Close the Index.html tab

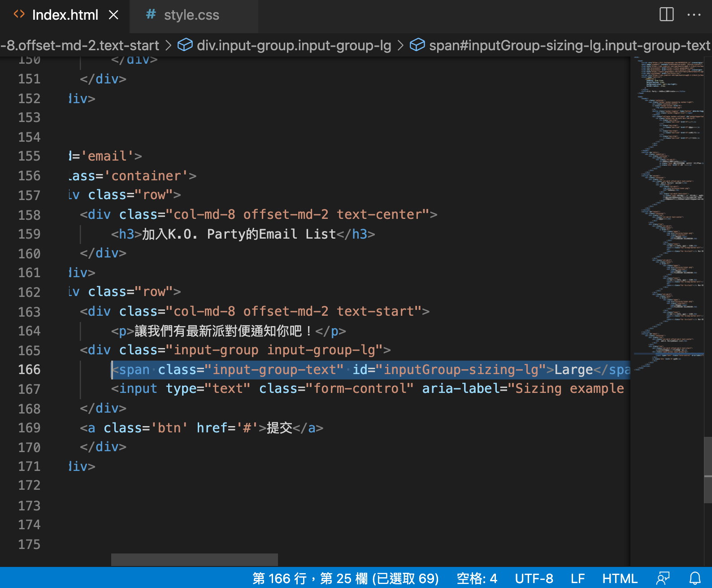[x=114, y=15]
